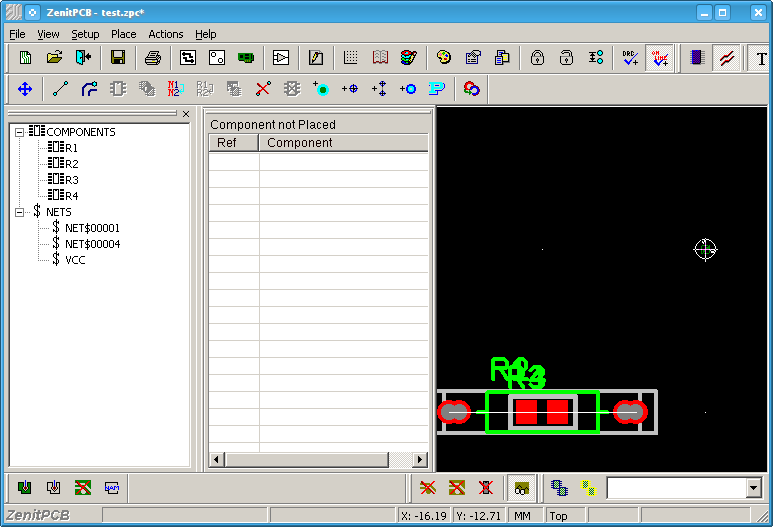The image size is (773, 527).
Task: Open a project with the folder icon
Action: 54,58
